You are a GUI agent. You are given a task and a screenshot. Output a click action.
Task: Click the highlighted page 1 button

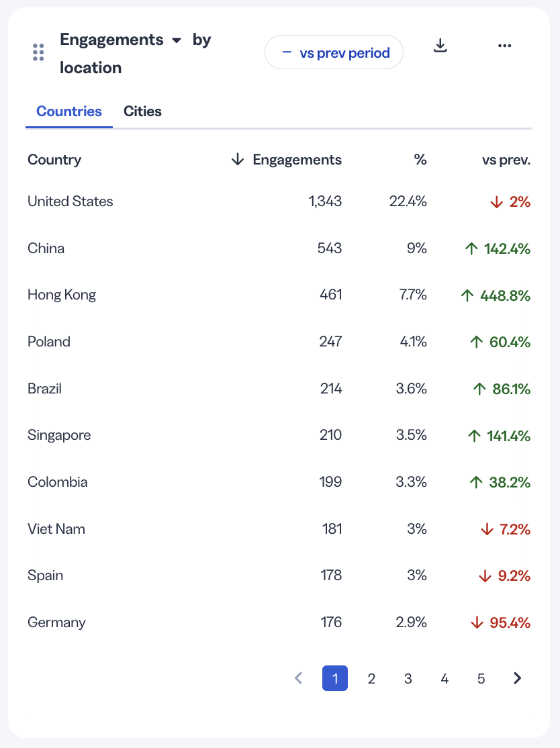(x=335, y=678)
